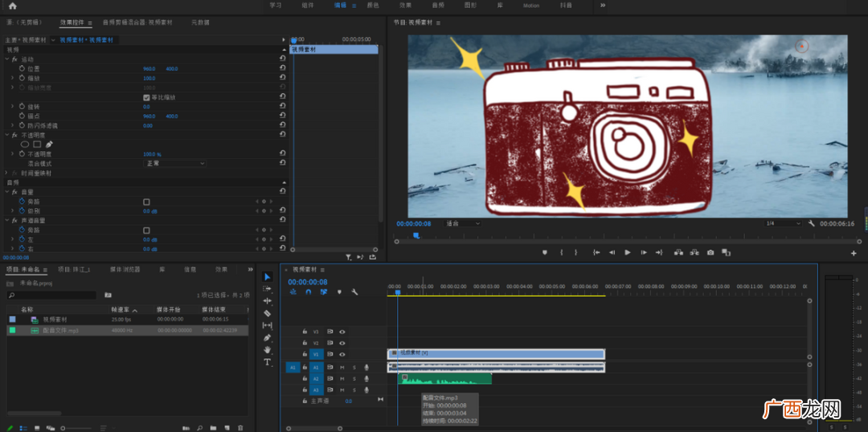Click Lift button in program monitor
The image size is (868, 432).
coord(678,252)
